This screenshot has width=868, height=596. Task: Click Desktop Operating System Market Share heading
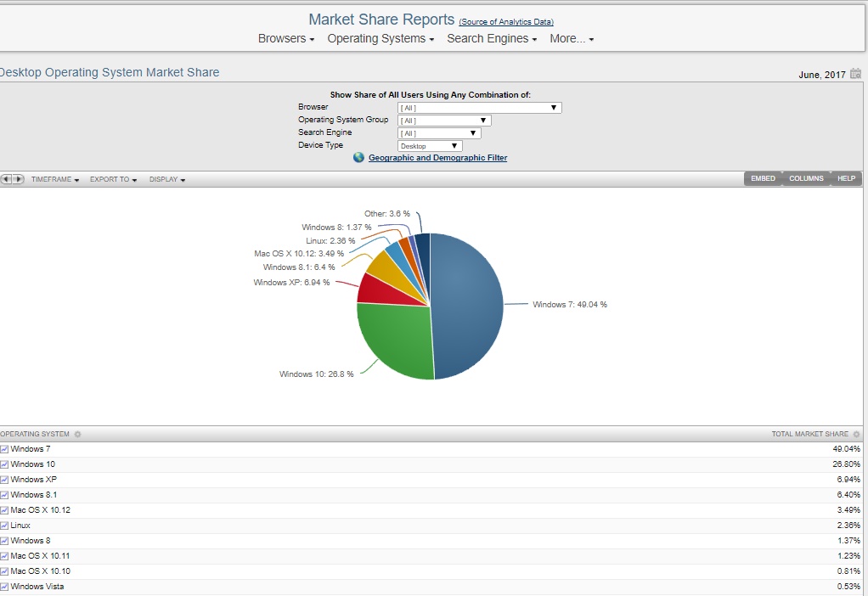click(x=110, y=72)
